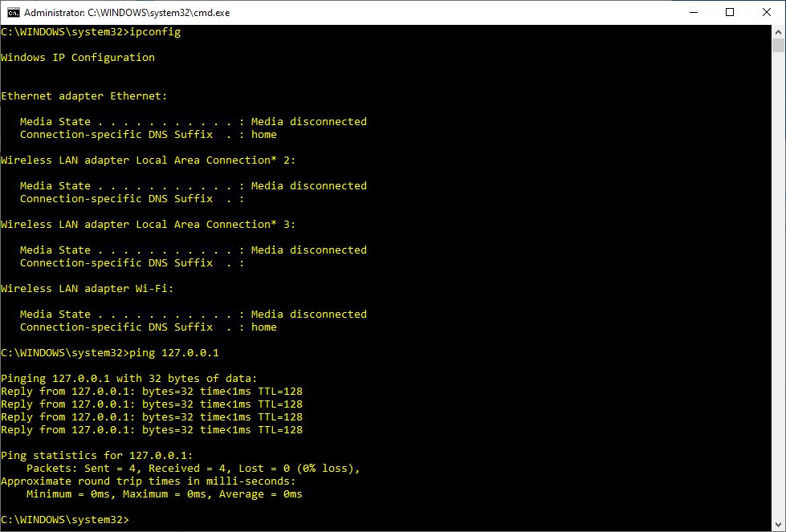Click the "Local Area Connection* 3:" adapter line
Screen dimensions: 786x532
[x=148, y=225]
